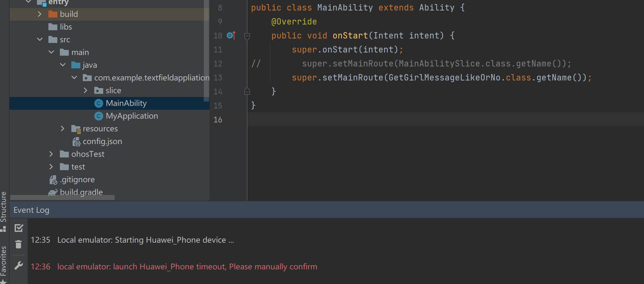Screen dimensions: 644x284
Task: Click line number 16 in the gutter
Action: click(x=218, y=120)
